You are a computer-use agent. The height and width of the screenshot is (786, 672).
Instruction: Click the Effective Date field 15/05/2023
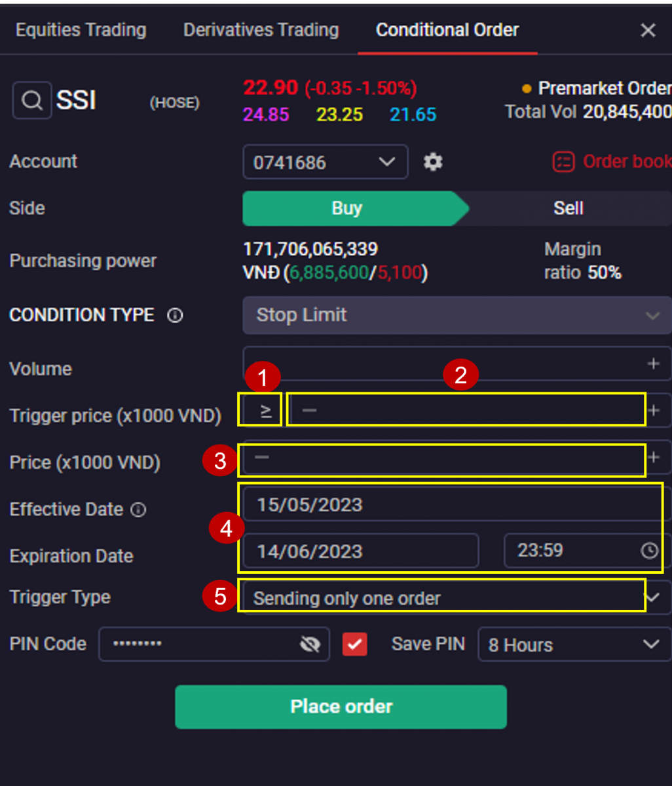coord(452,505)
